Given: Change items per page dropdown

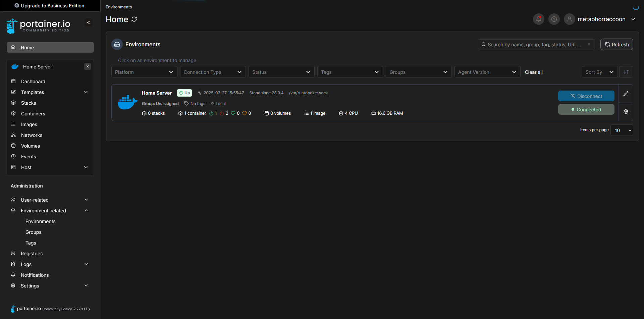Looking at the screenshot, I should click(x=622, y=130).
